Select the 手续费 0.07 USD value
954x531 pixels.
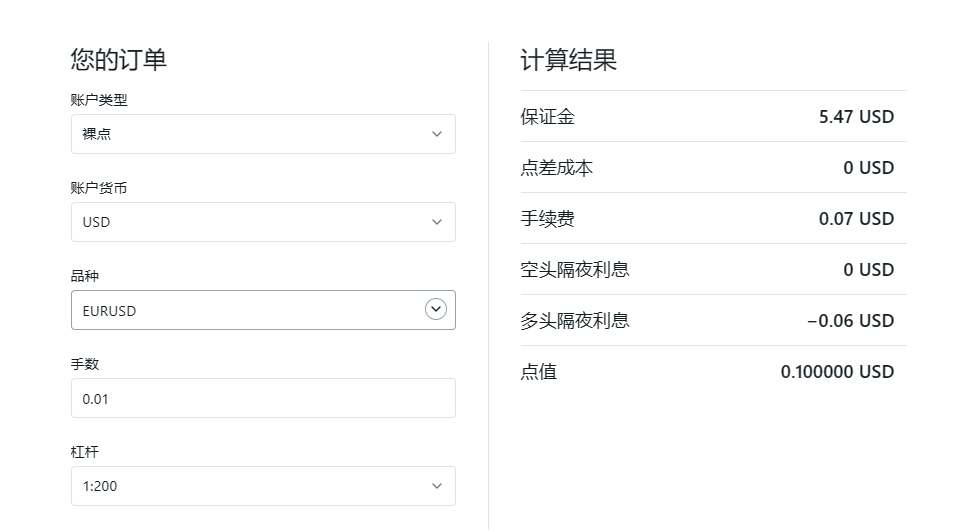click(x=856, y=219)
